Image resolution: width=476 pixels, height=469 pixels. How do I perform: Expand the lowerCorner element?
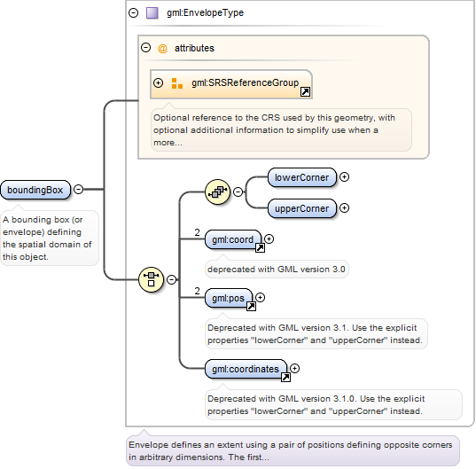tap(344, 177)
